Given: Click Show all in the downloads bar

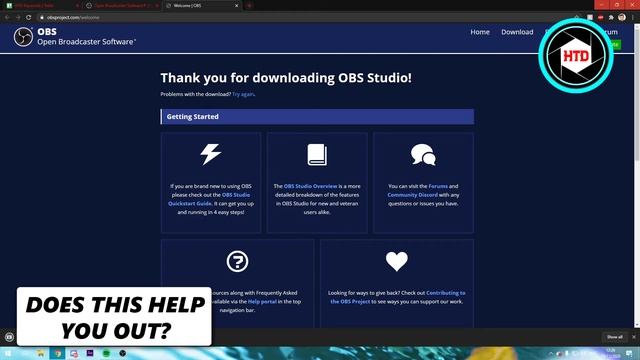Looking at the screenshot, I should pos(614,337).
